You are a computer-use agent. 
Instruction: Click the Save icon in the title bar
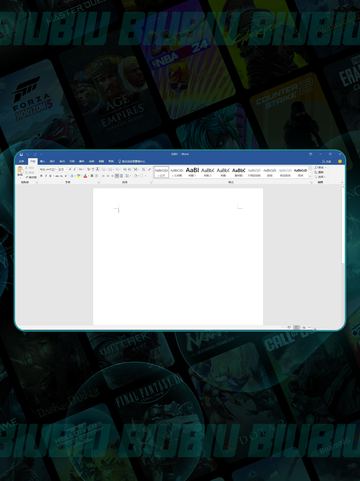[21, 154]
